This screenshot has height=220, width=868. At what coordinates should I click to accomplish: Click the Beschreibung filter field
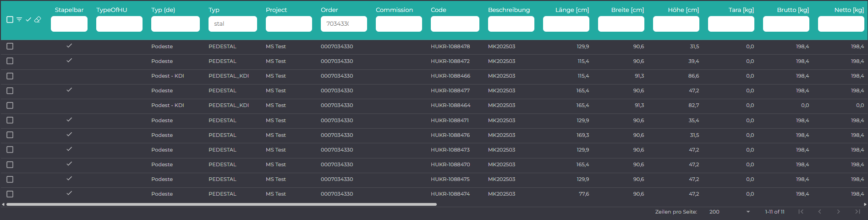click(x=511, y=24)
